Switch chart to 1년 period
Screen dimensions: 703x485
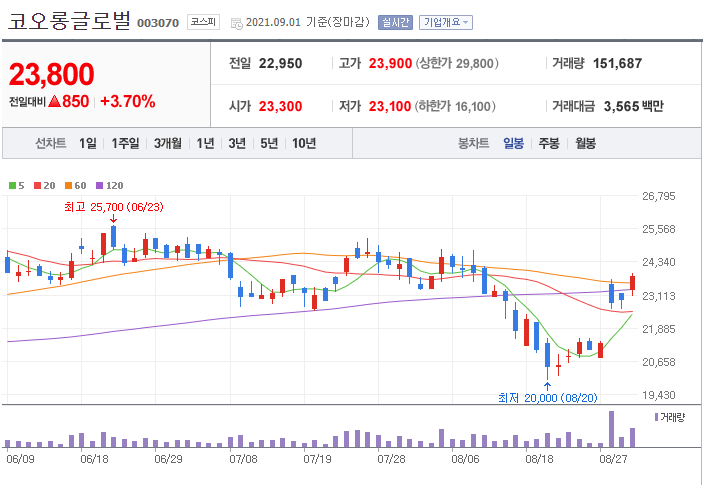[x=205, y=143]
